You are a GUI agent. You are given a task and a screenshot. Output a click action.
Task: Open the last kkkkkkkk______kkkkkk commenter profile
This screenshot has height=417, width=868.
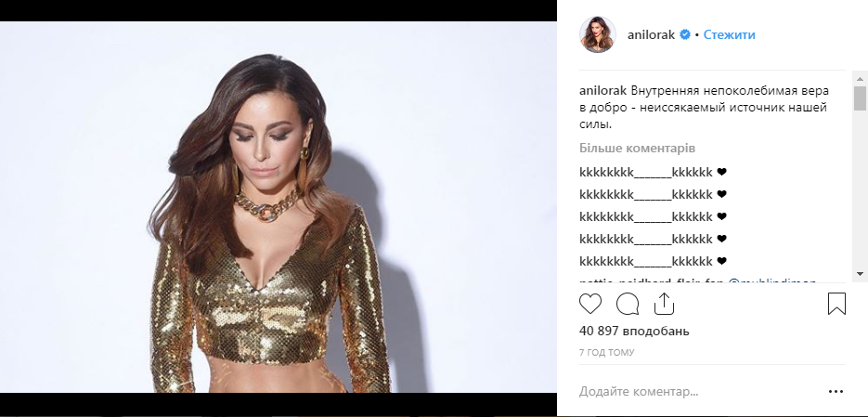(646, 261)
